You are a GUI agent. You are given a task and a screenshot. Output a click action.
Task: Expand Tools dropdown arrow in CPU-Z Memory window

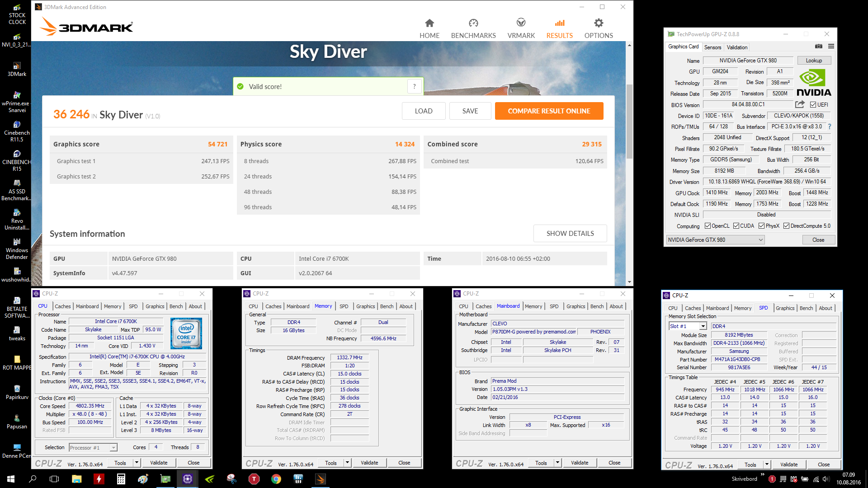348,463
